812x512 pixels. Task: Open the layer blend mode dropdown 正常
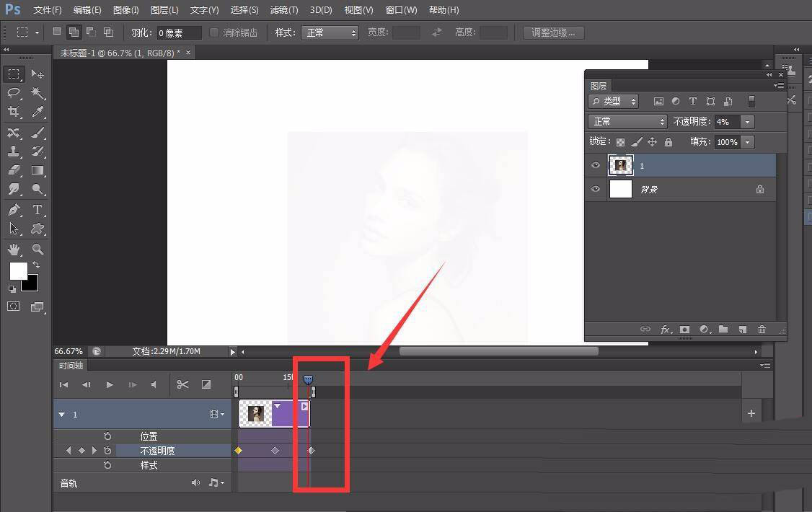coord(627,122)
